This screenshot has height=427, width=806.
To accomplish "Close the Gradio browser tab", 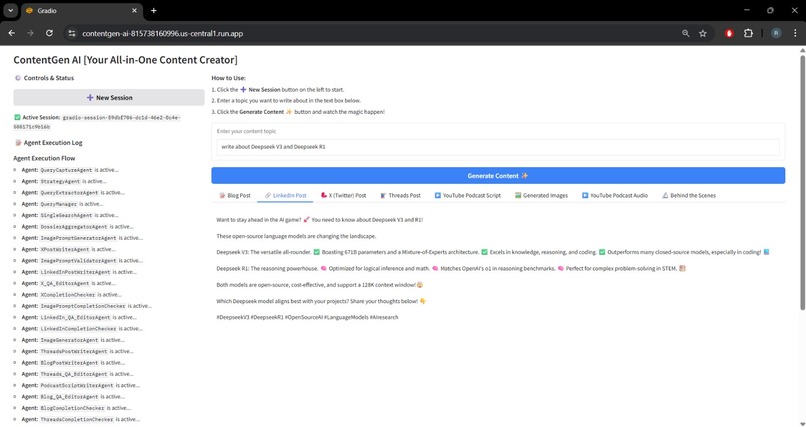I will click(x=134, y=10).
